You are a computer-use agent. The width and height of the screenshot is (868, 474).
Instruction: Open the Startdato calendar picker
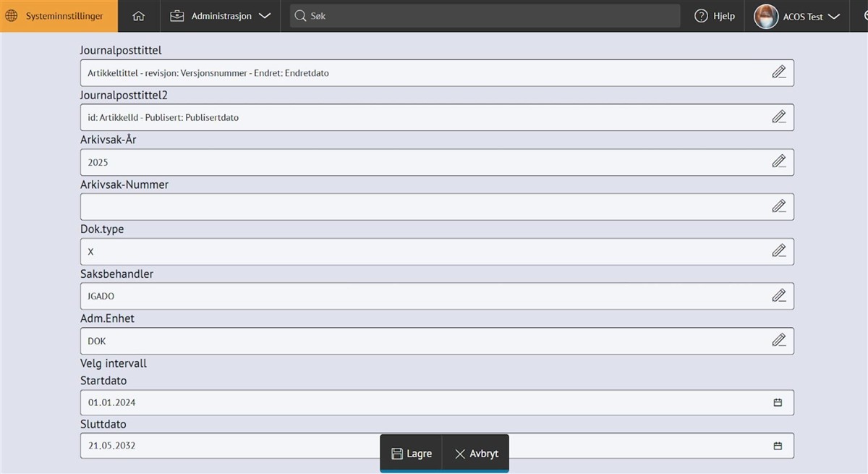[x=778, y=402]
